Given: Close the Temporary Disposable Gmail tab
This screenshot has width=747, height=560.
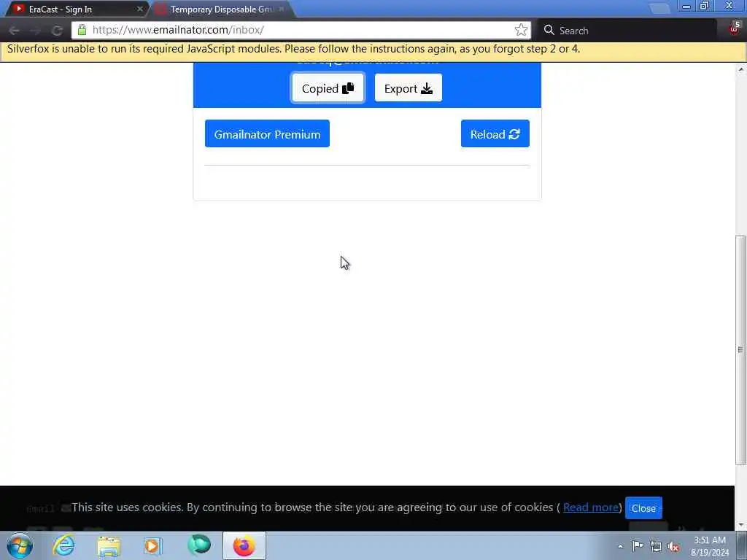Looking at the screenshot, I should [x=282, y=9].
